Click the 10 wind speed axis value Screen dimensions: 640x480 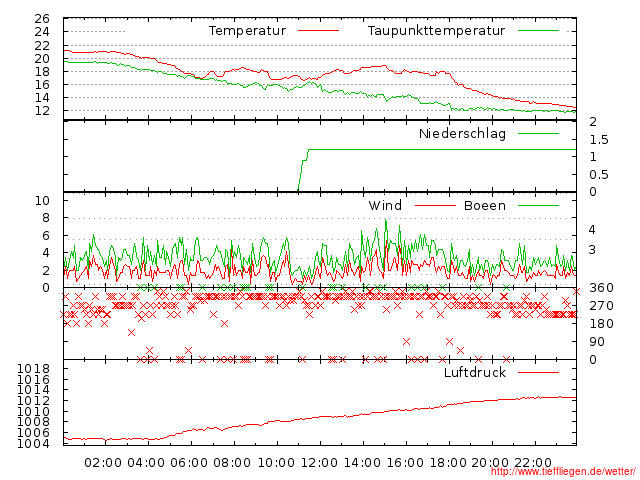42,200
